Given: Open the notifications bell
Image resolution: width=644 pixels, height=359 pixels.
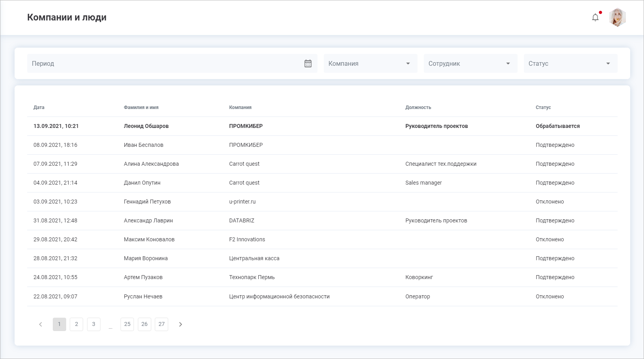Looking at the screenshot, I should (x=595, y=17).
